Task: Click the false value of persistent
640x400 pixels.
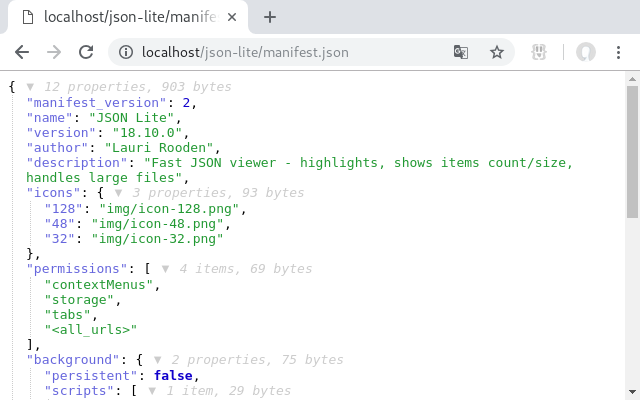Action: [x=173, y=376]
